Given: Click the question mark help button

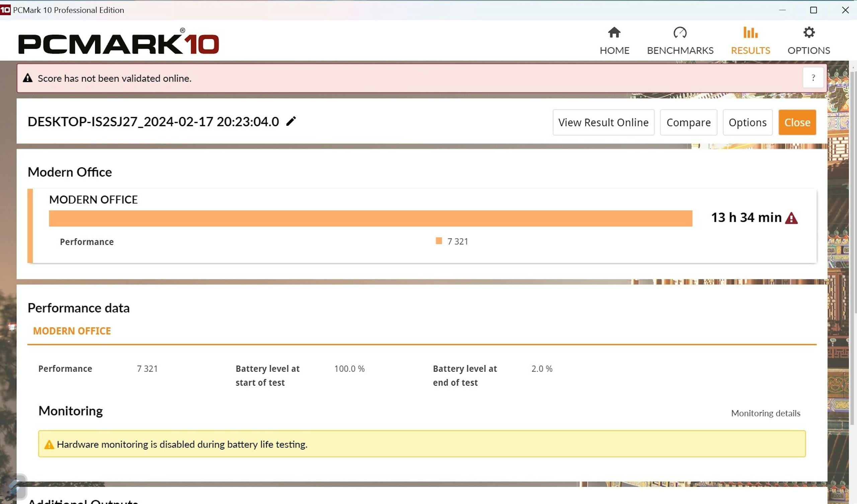Looking at the screenshot, I should tap(813, 78).
